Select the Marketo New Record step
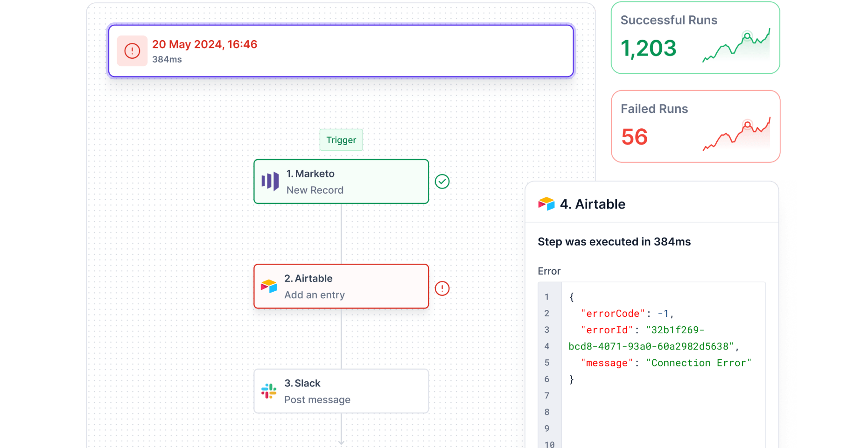 click(x=341, y=182)
